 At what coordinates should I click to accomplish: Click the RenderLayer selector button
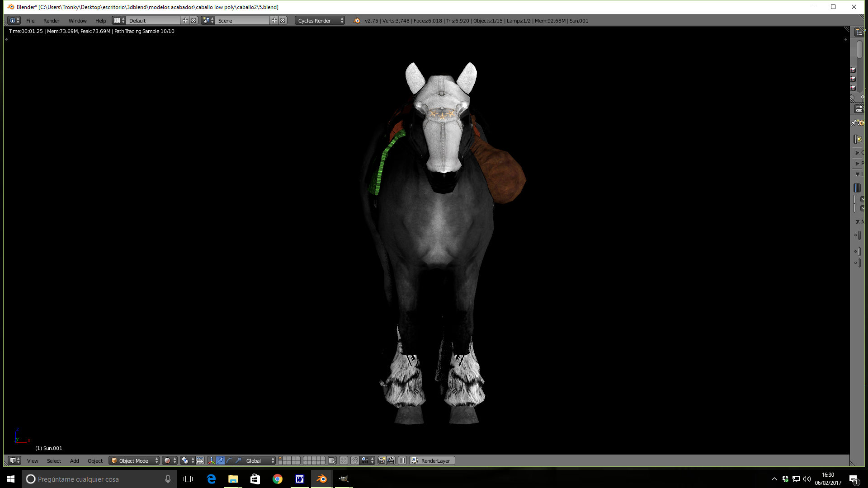coord(432,460)
